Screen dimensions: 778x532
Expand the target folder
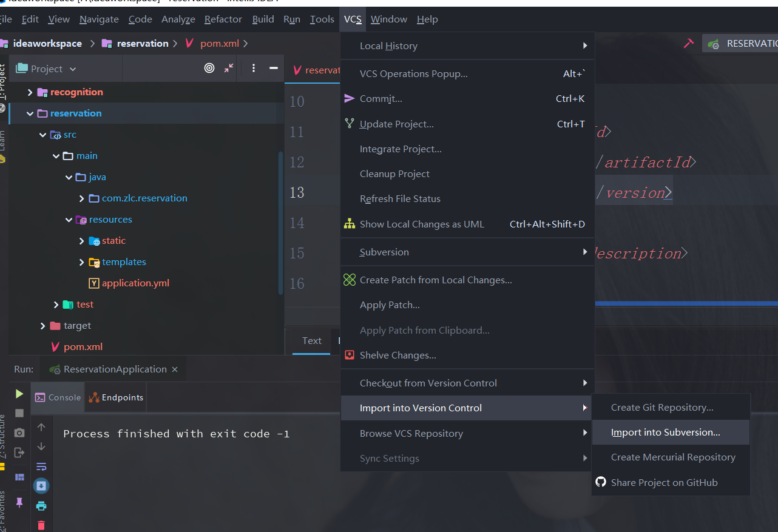[42, 326]
